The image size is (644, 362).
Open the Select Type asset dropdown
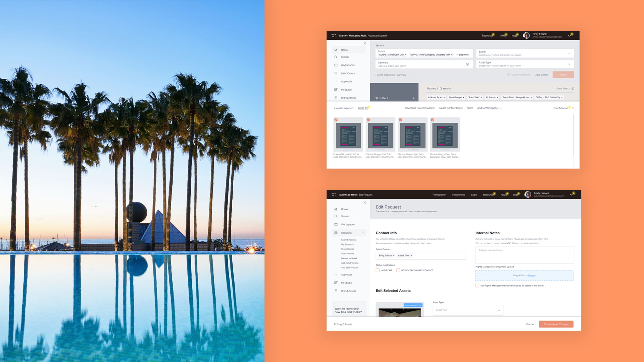click(468, 310)
